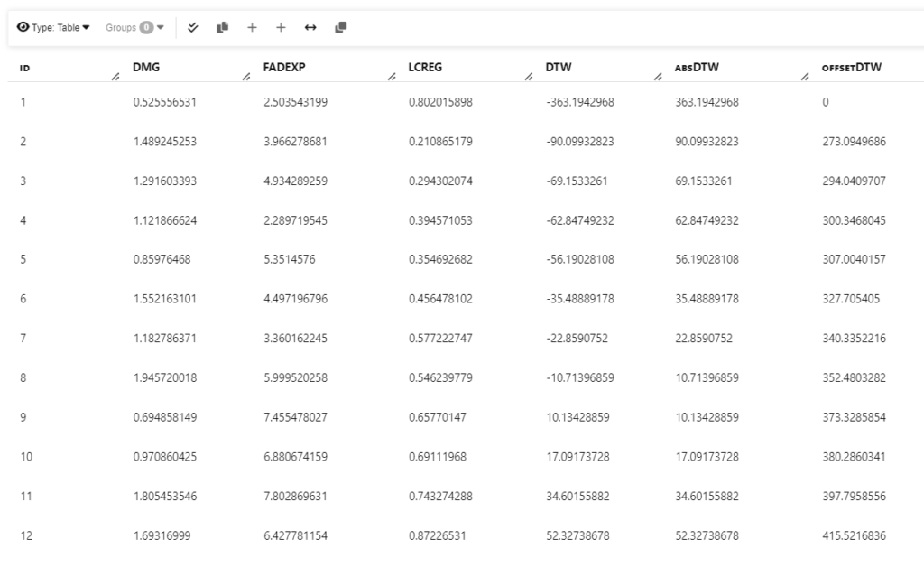Click the copy pages icon beside the double-checkmark

tap(222, 28)
